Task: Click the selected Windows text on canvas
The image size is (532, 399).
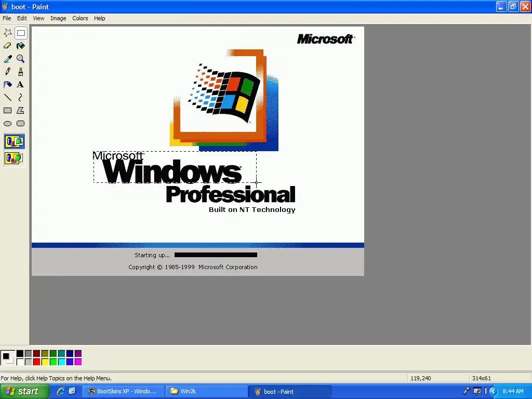Action: pyautogui.click(x=171, y=171)
